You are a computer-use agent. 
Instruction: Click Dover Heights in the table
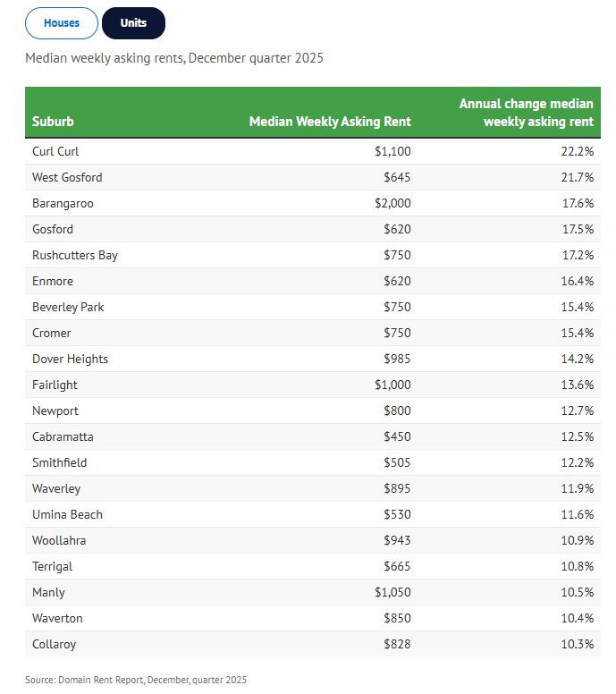click(x=70, y=359)
